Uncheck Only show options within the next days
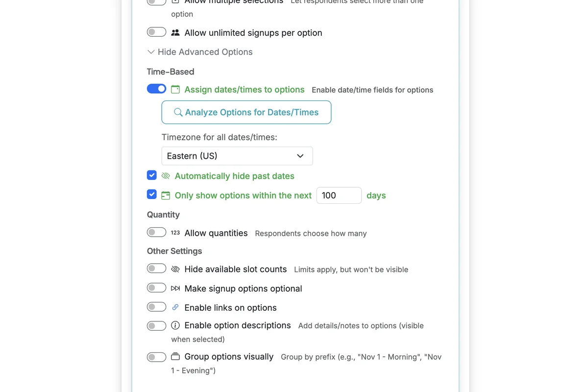 click(152, 194)
